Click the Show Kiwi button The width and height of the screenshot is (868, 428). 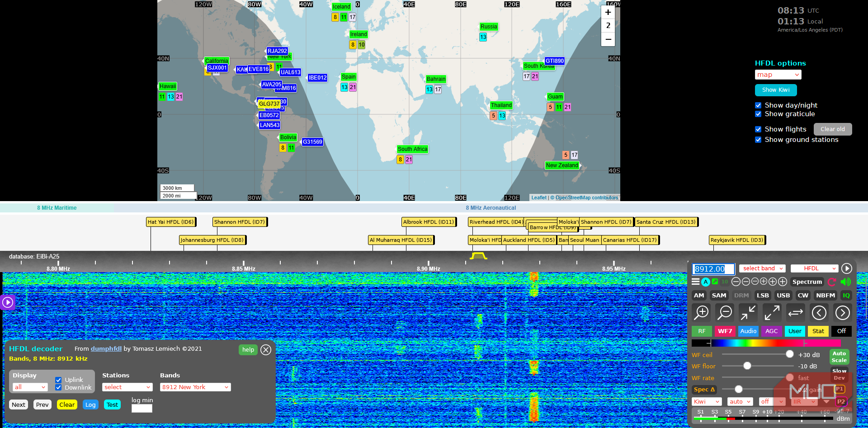[776, 90]
